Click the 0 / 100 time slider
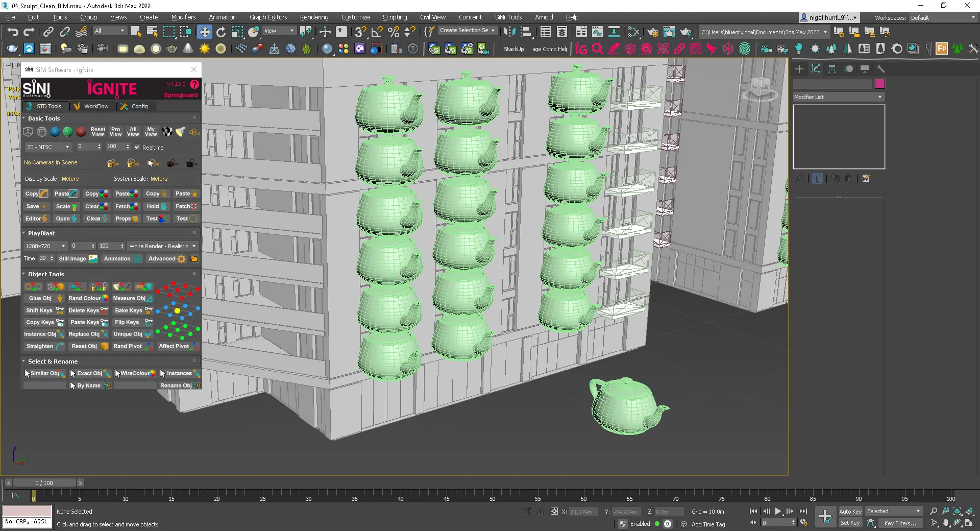The height and width of the screenshot is (531, 980). (44, 483)
